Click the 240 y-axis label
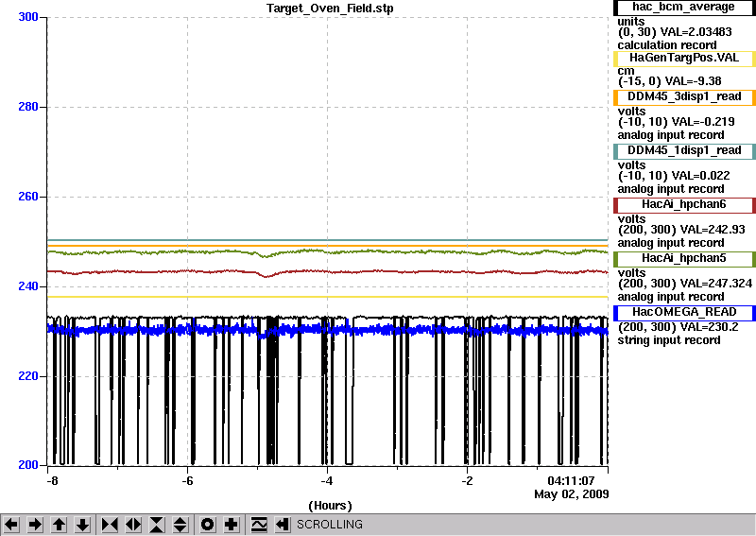The image size is (756, 536). (x=28, y=286)
